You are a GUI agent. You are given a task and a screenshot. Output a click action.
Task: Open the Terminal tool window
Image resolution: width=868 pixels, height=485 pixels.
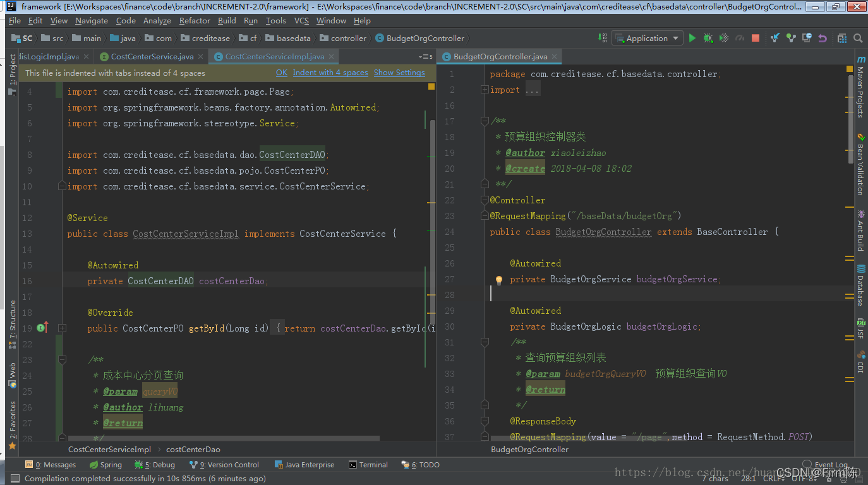pos(368,465)
